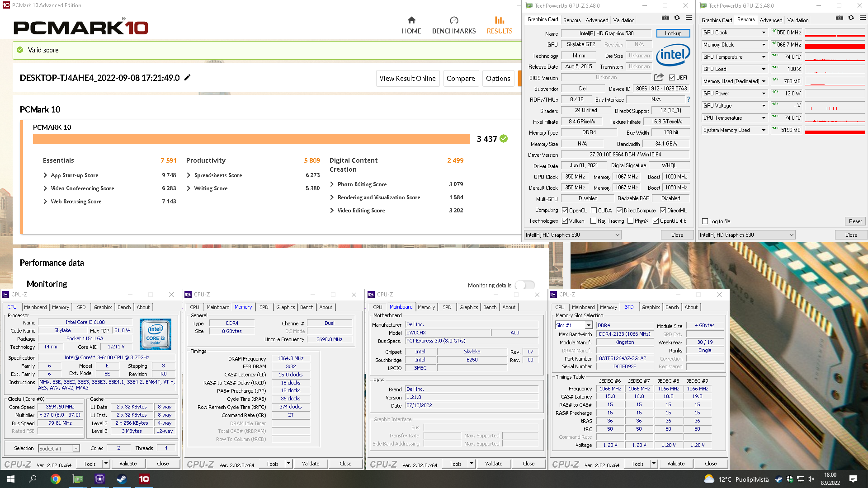Screen dimensions: 868x488
Task: Click orange PCMark 10 score bar
Action: (251, 139)
